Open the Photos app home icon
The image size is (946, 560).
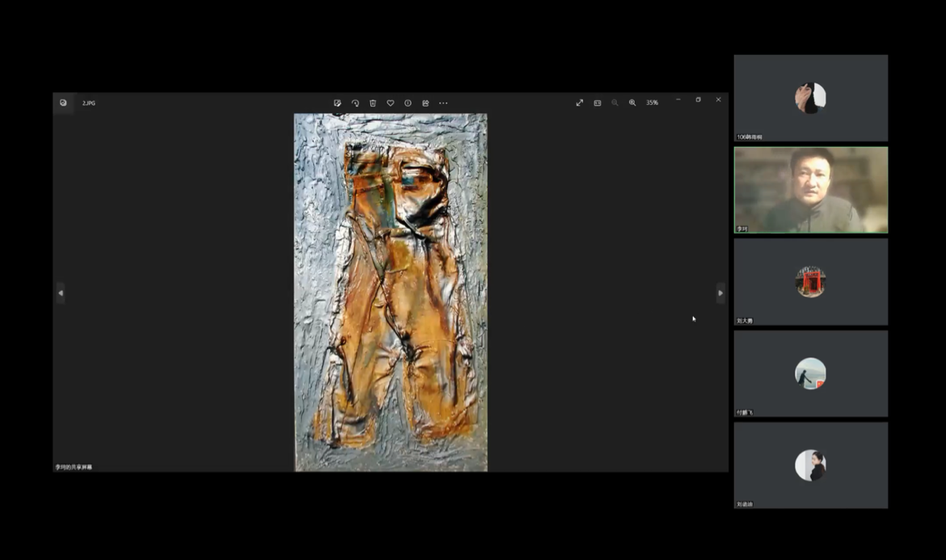63,103
